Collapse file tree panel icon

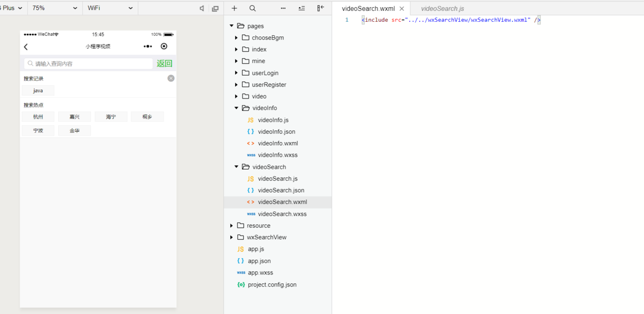[x=320, y=8]
